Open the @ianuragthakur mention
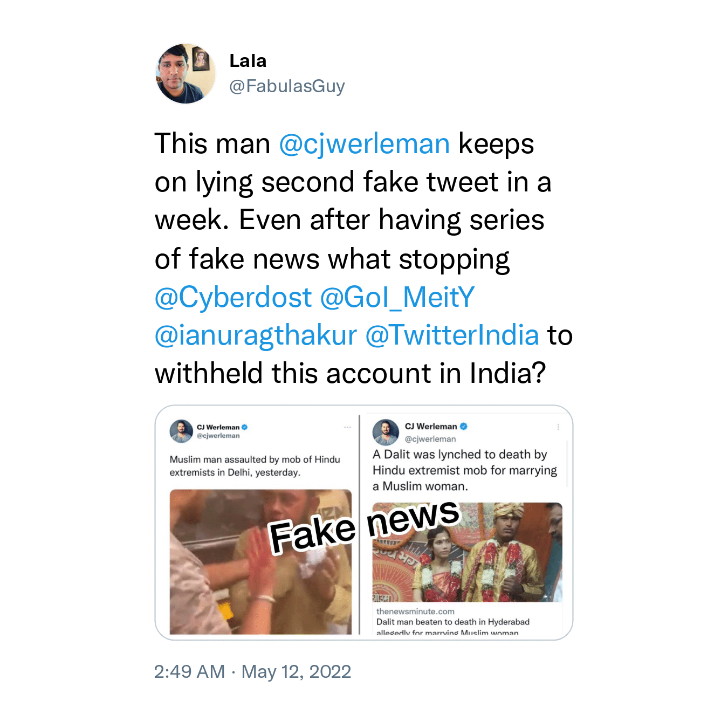728x728 pixels. pos(256,335)
